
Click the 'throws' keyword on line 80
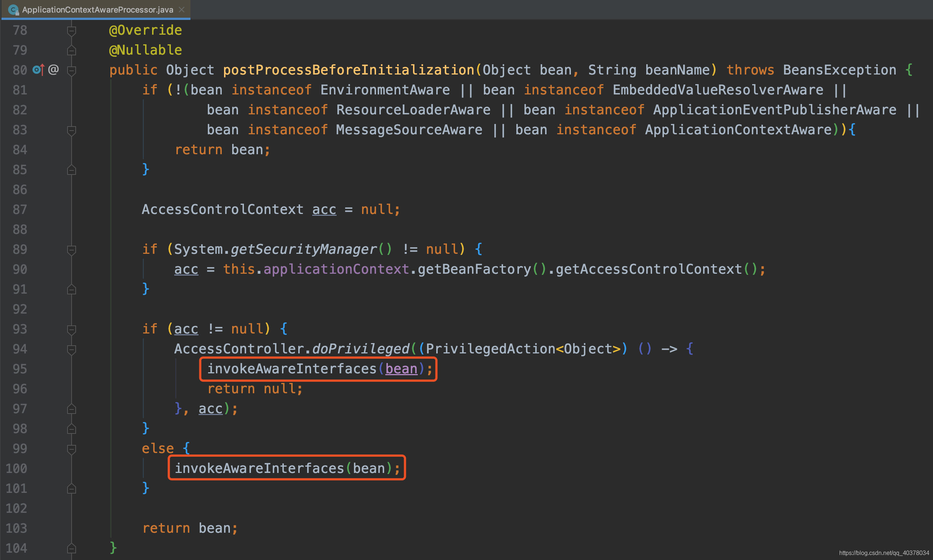pos(750,70)
